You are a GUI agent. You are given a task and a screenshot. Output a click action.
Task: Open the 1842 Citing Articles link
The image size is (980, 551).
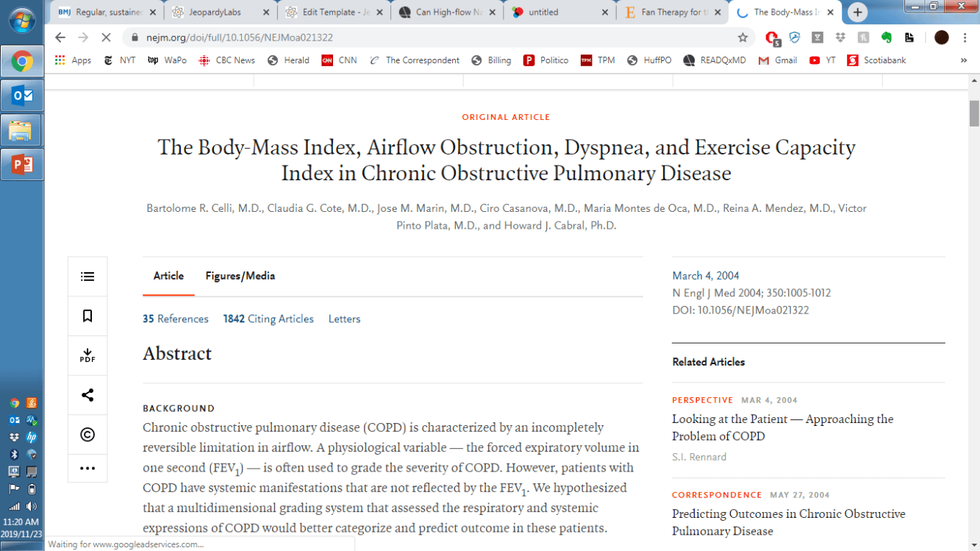268,319
